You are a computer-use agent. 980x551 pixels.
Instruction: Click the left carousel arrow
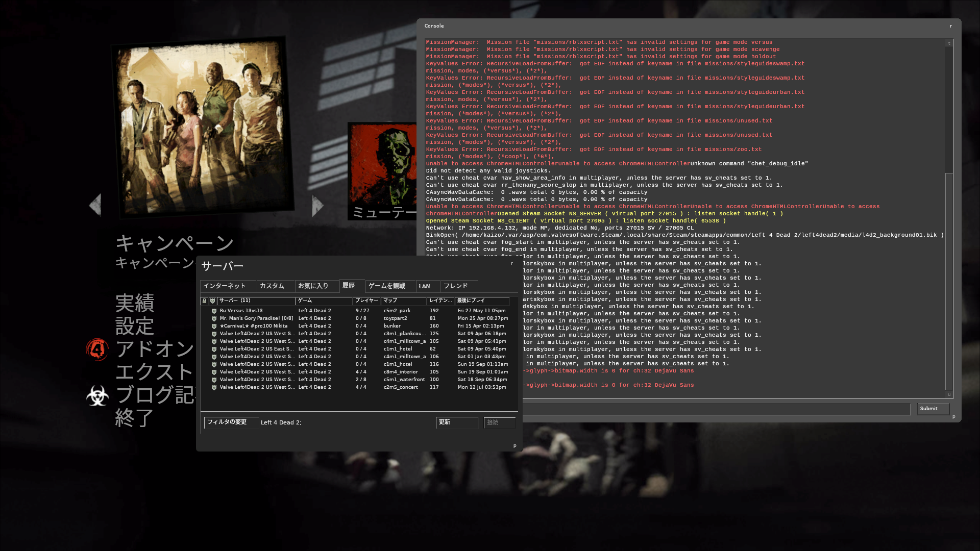click(95, 205)
